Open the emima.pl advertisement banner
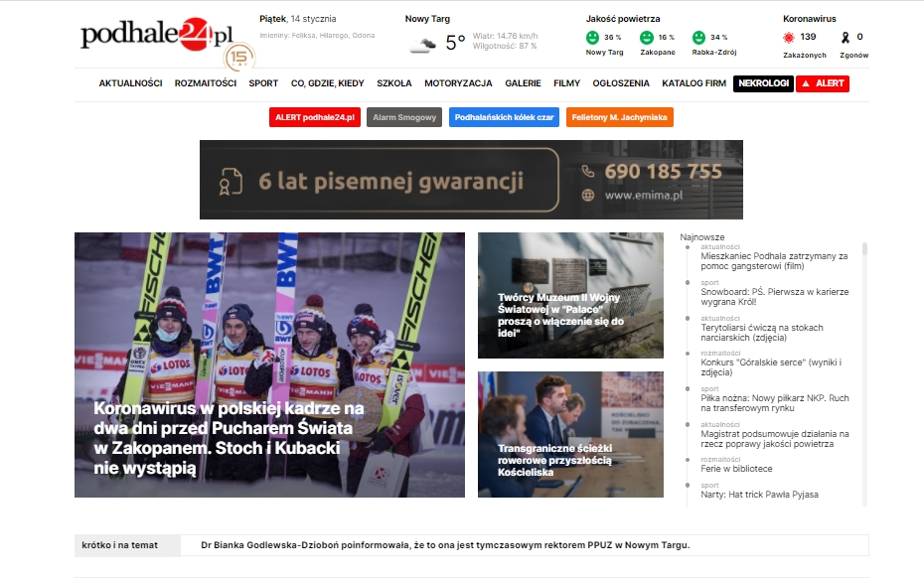This screenshot has height=580, width=924. (x=471, y=180)
